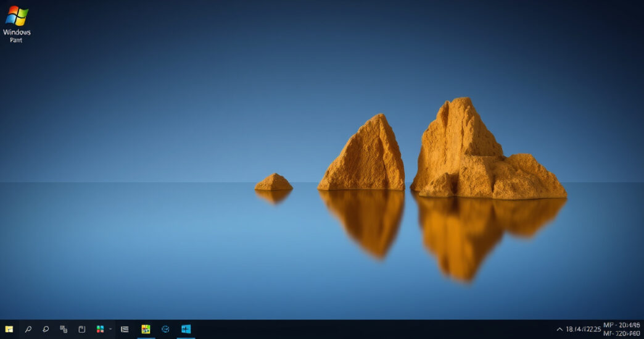Select the Windows Paint label text

pos(17,36)
